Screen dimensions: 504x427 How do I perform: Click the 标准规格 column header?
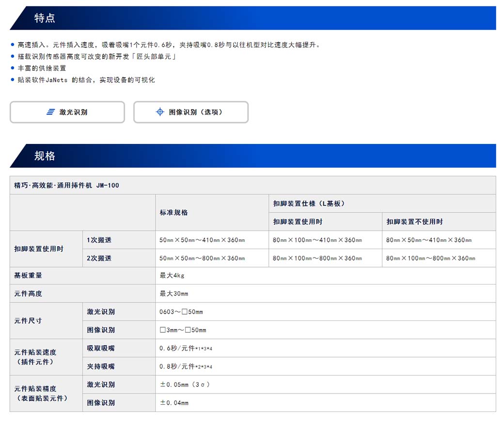coord(174,212)
